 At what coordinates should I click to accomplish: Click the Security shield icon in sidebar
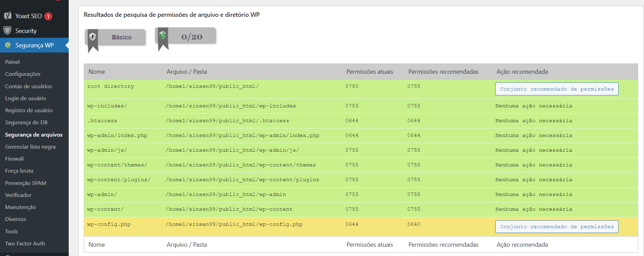8,31
